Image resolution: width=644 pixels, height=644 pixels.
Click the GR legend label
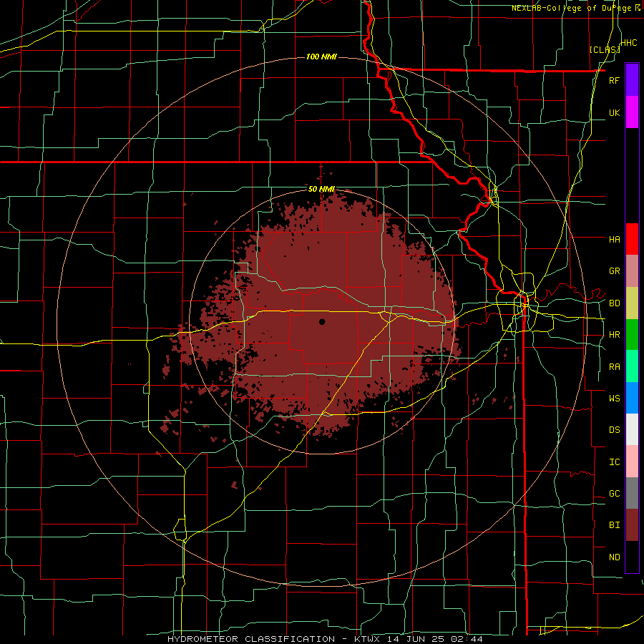tap(614, 271)
